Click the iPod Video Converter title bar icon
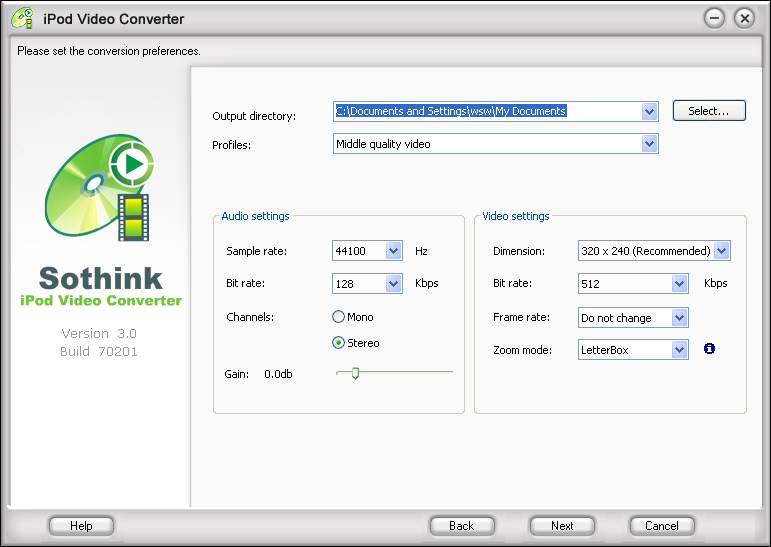 (22, 18)
